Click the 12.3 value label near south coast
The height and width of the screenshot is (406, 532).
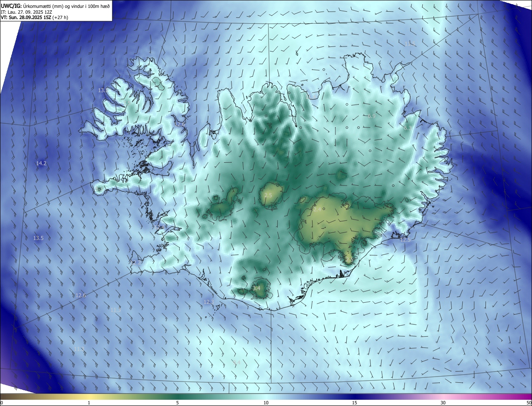click(209, 302)
